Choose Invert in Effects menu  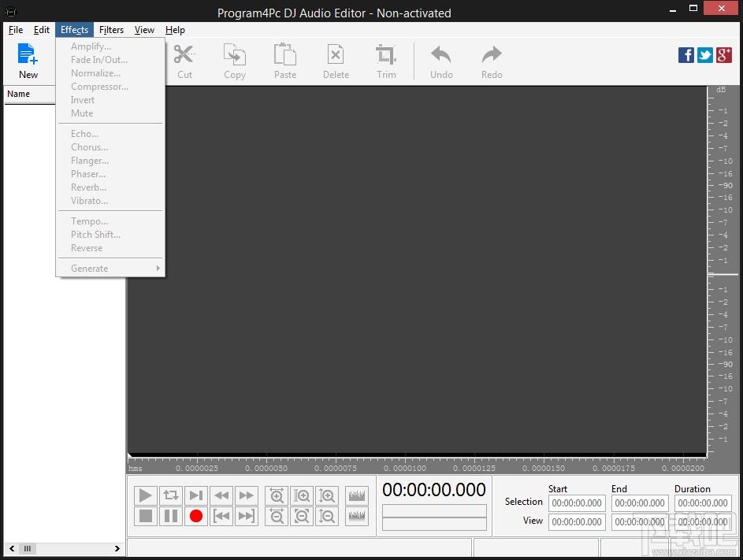(110, 100)
